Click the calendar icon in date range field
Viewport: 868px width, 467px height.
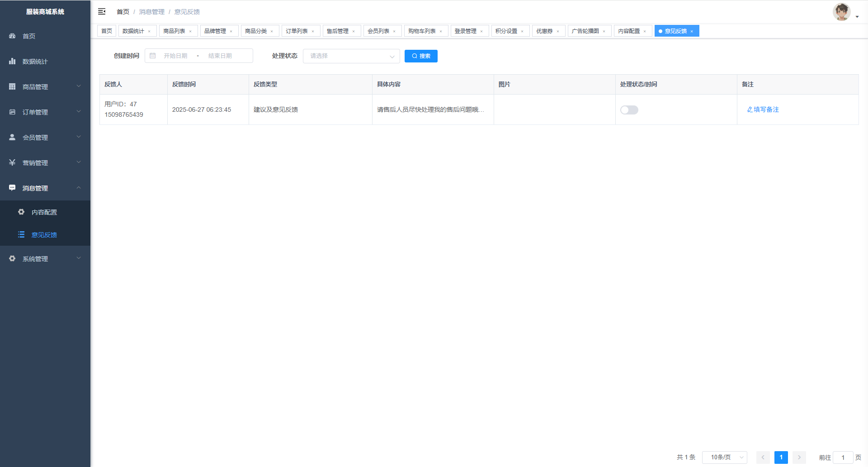point(153,56)
